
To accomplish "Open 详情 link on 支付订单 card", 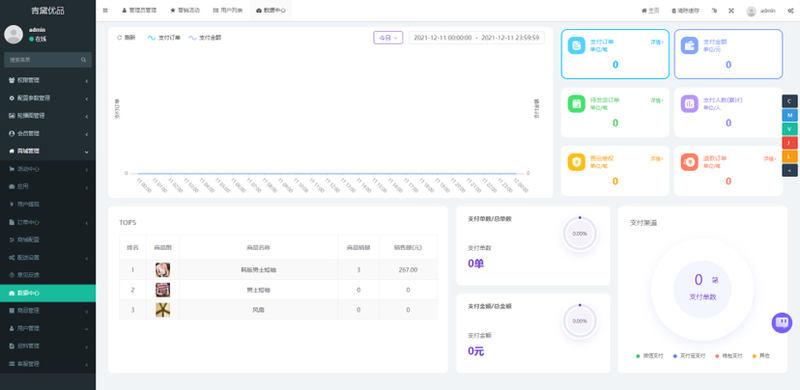I will [x=657, y=42].
